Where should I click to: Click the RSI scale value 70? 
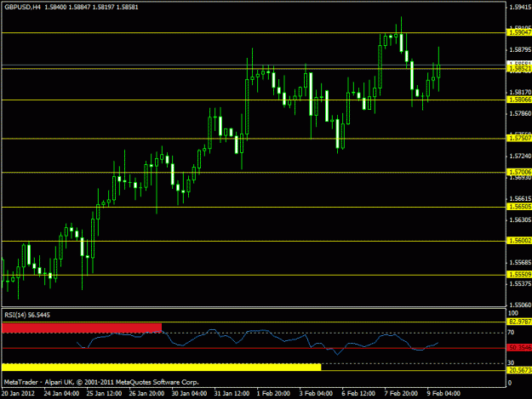(511, 333)
